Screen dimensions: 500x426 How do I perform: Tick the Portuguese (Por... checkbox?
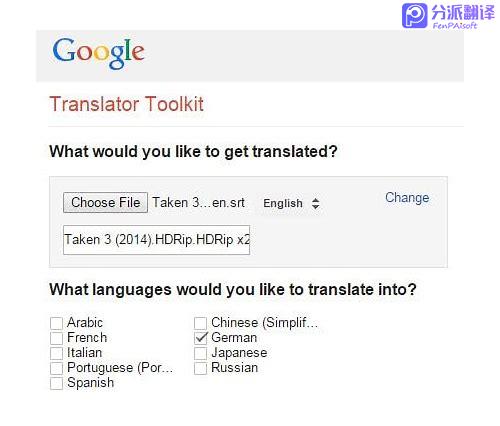(56, 368)
